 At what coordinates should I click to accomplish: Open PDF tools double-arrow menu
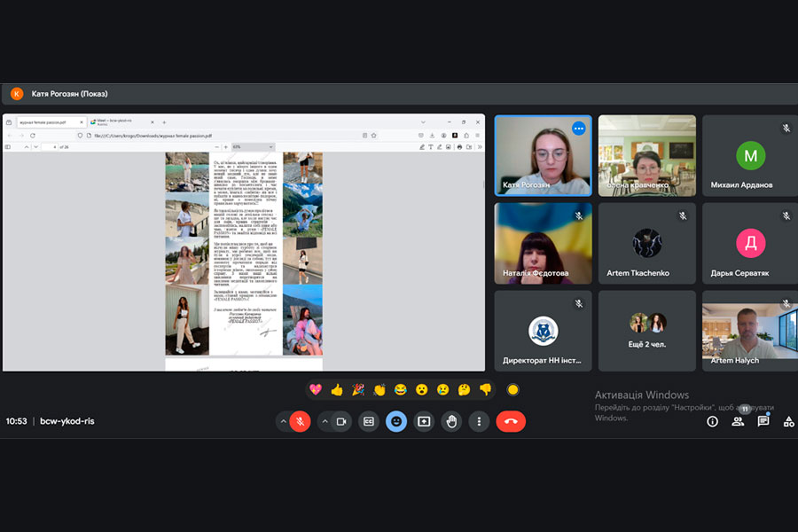pyautogui.click(x=480, y=146)
